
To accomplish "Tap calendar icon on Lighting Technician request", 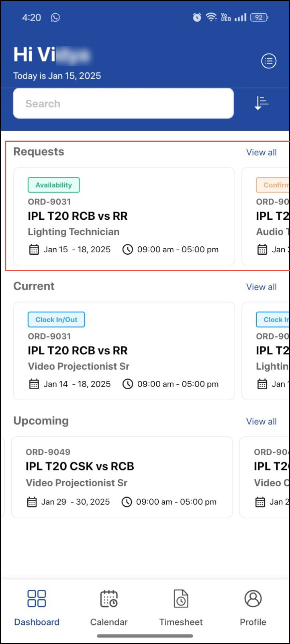I will tap(34, 249).
